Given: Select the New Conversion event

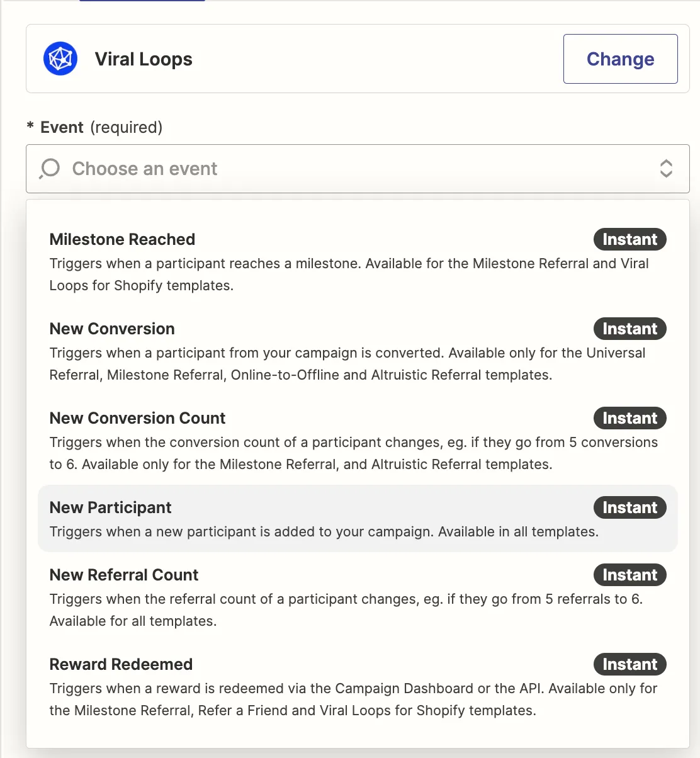Looking at the screenshot, I should point(358,351).
